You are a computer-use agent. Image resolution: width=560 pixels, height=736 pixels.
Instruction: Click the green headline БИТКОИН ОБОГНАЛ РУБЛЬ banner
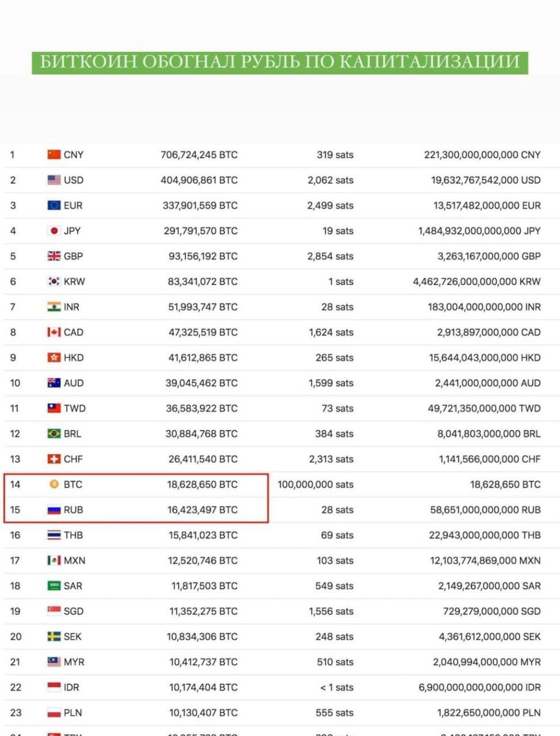coord(280,62)
